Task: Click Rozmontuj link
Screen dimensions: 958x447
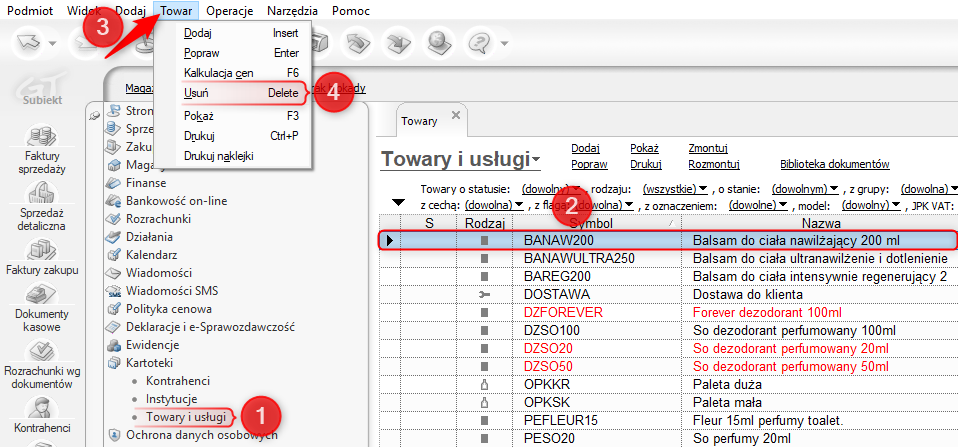Action: [x=714, y=164]
